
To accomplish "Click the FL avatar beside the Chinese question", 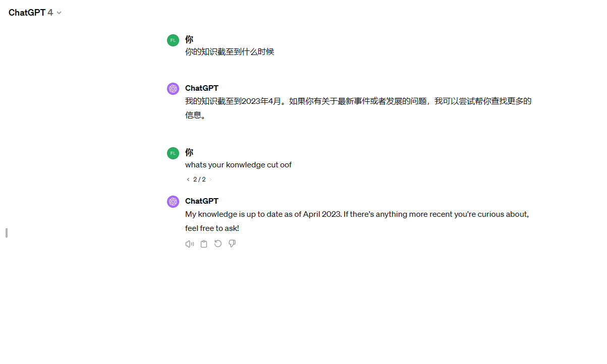I will pyautogui.click(x=173, y=40).
